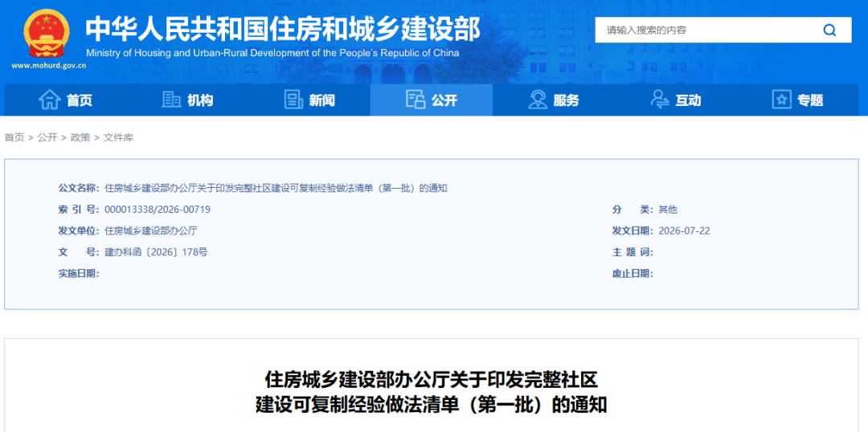Open the 服务 navigation tab
Viewport: 868px width, 432px height.
(x=554, y=100)
